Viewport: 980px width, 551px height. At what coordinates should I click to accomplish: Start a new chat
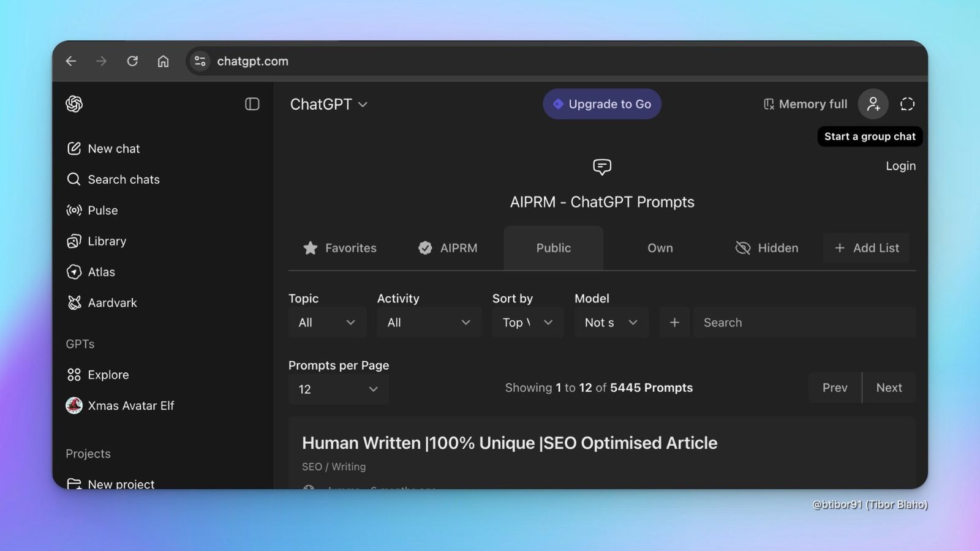tap(113, 148)
